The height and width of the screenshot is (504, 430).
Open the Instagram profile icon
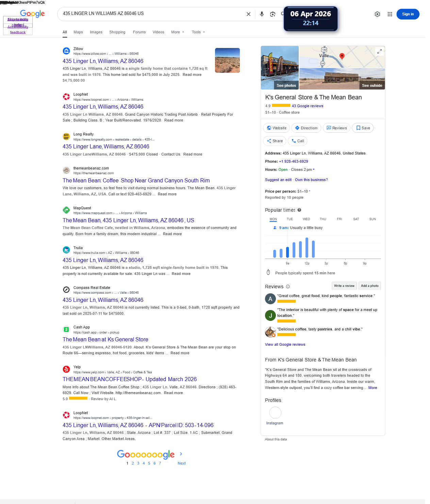275,413
